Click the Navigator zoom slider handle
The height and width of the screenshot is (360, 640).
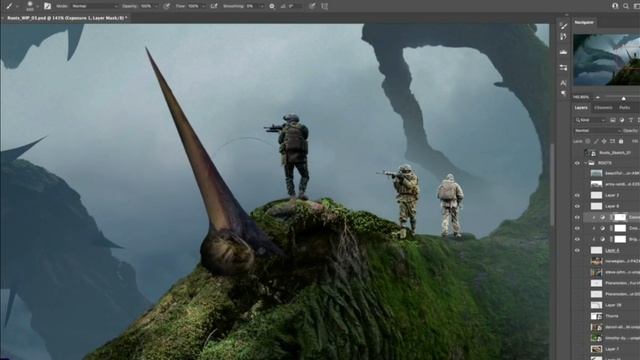[623, 98]
